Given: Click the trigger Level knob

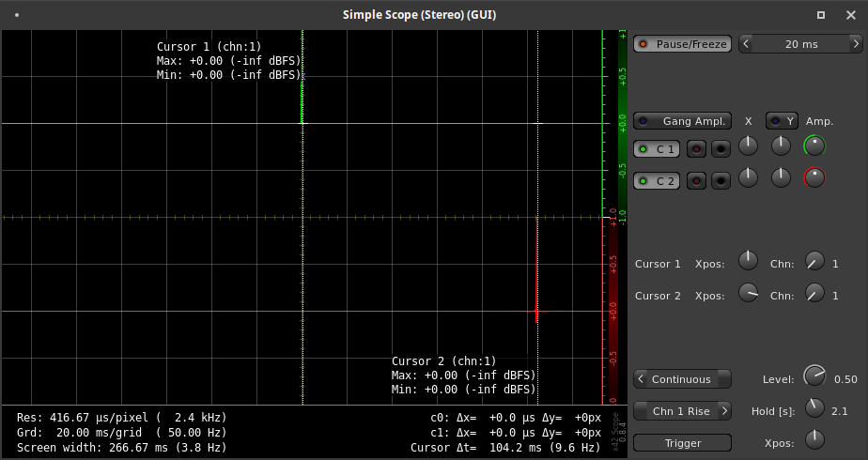Looking at the screenshot, I should [x=814, y=376].
